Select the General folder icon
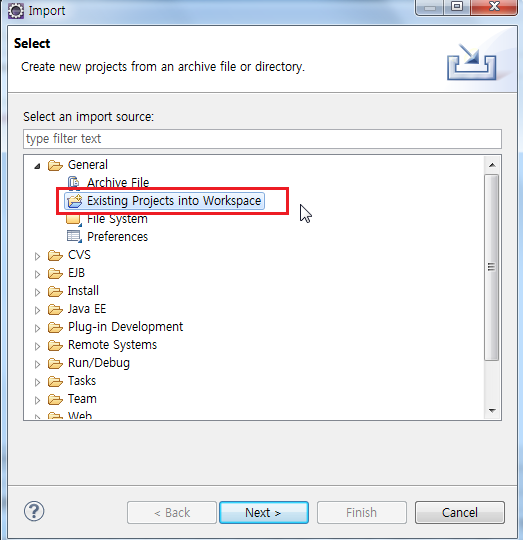 tap(55, 165)
